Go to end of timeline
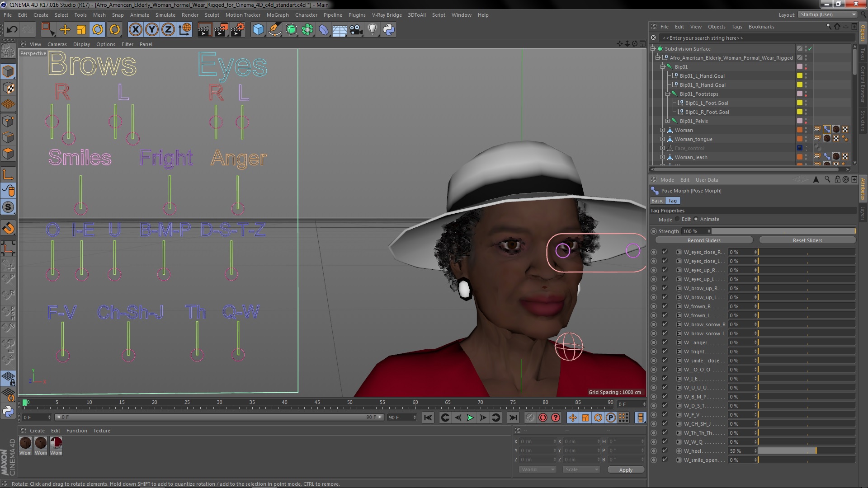The width and height of the screenshot is (868, 488). (x=513, y=418)
